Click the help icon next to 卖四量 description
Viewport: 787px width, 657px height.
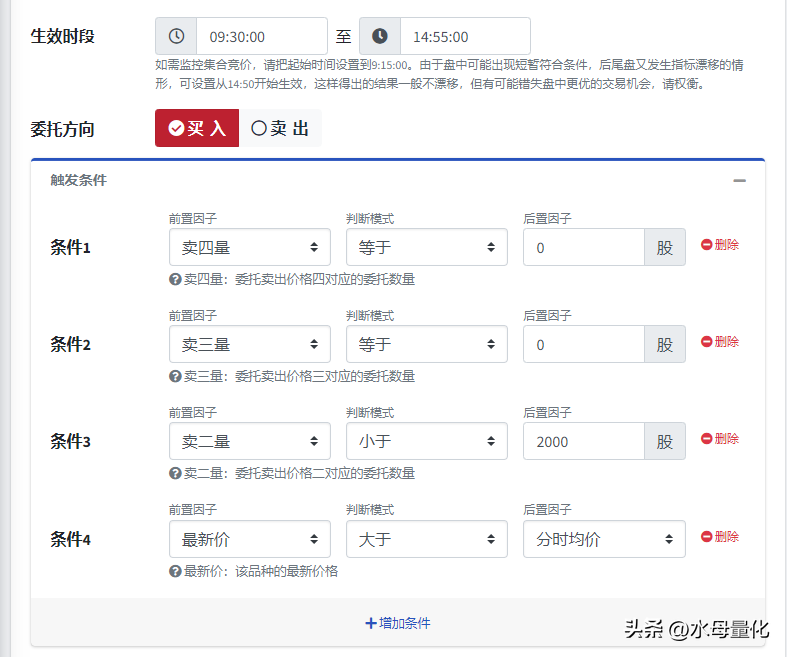[x=175, y=280]
